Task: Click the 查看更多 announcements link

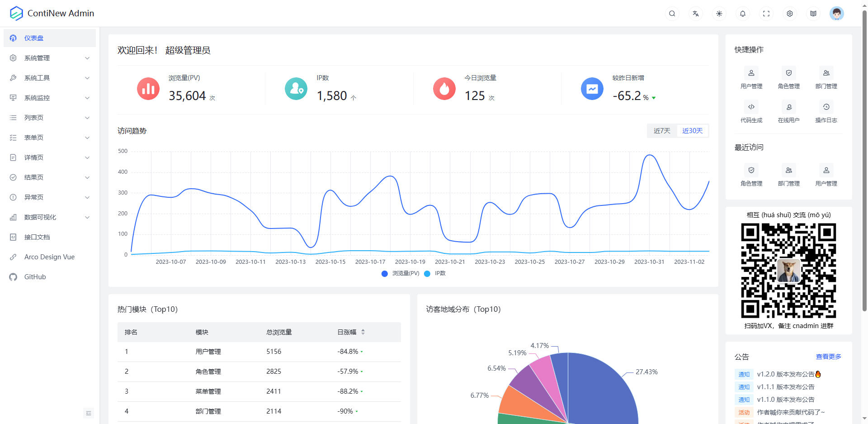Action: pyautogui.click(x=828, y=357)
